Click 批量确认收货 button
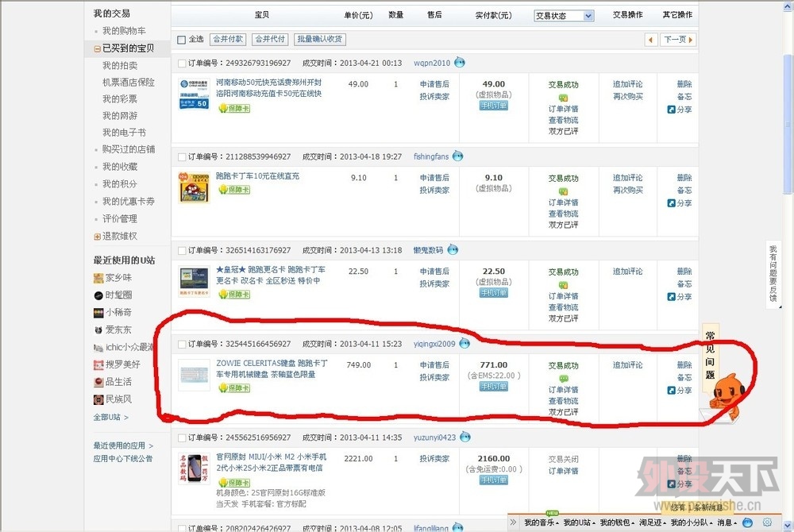 click(319, 39)
